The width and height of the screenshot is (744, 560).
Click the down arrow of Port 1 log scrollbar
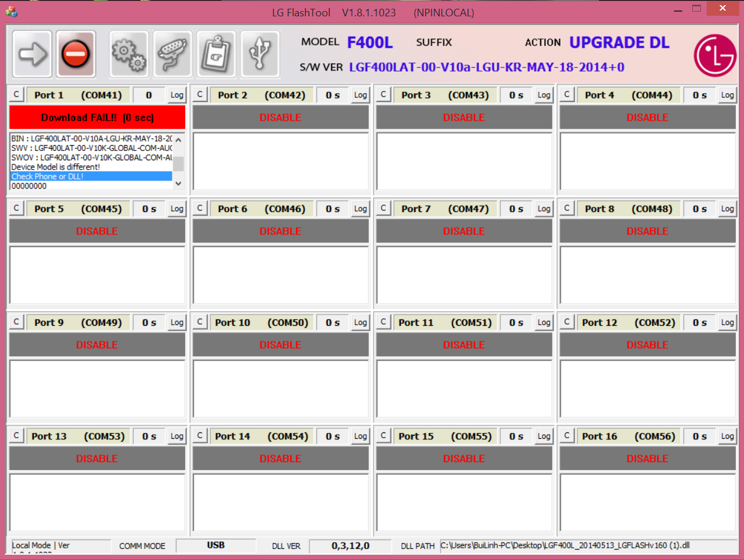(x=178, y=184)
